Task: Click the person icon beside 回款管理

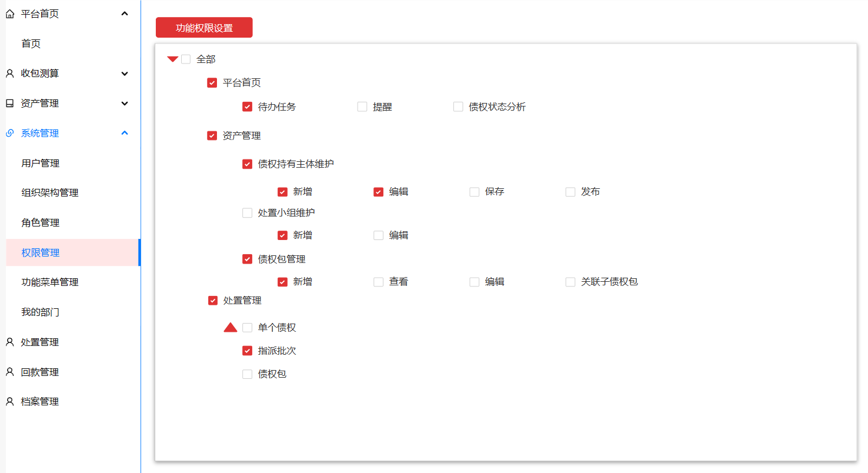Action: click(x=9, y=372)
